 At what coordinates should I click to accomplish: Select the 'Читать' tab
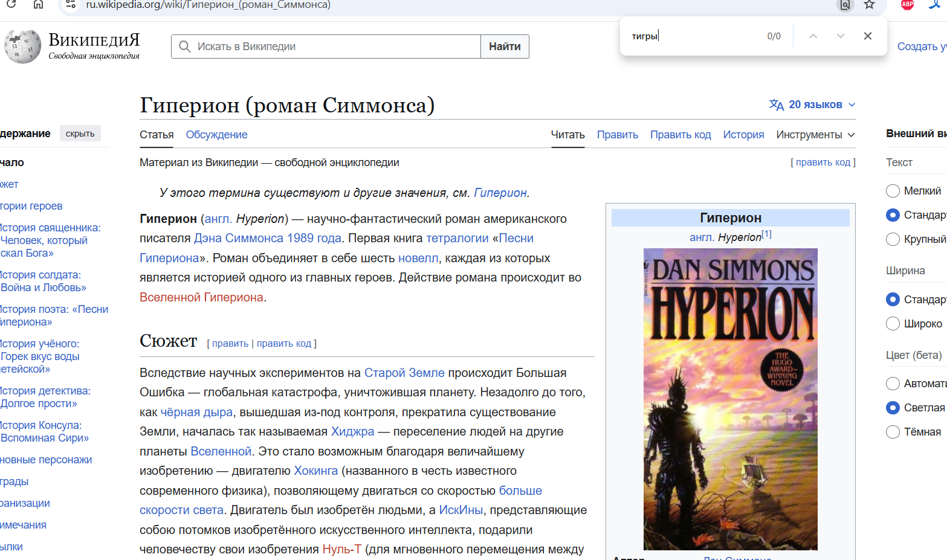click(x=567, y=135)
